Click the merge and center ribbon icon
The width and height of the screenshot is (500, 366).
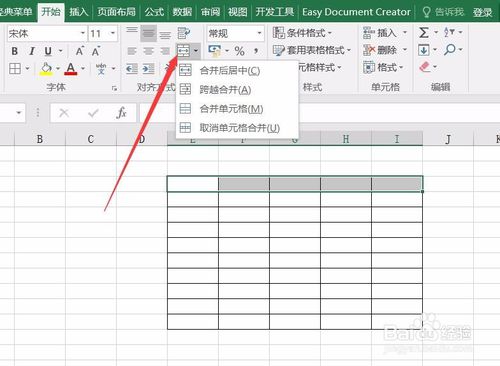pos(183,51)
